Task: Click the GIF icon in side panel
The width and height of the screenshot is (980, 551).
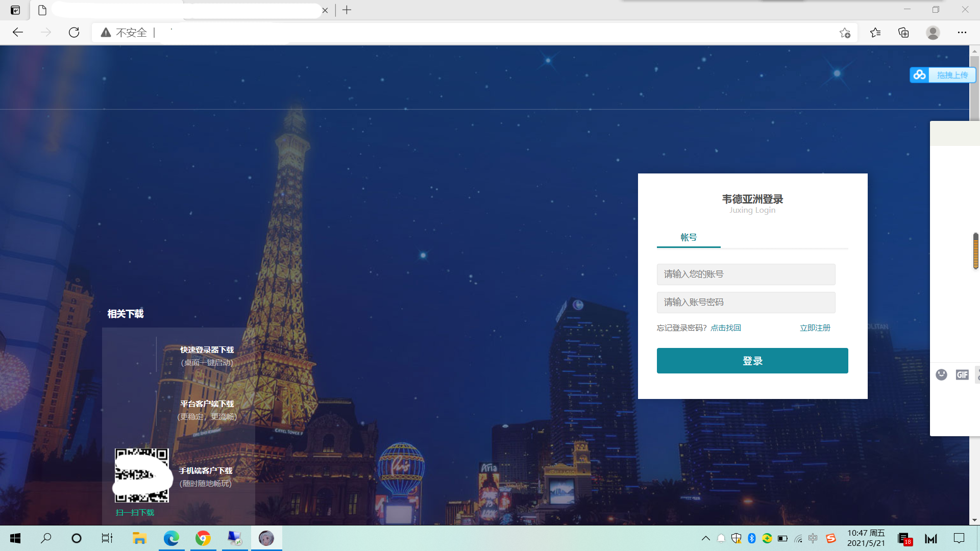Action: [962, 375]
